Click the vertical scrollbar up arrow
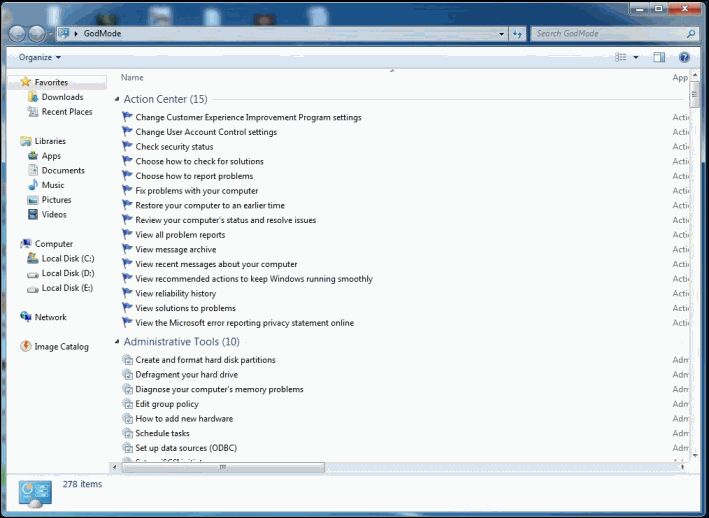 (695, 75)
